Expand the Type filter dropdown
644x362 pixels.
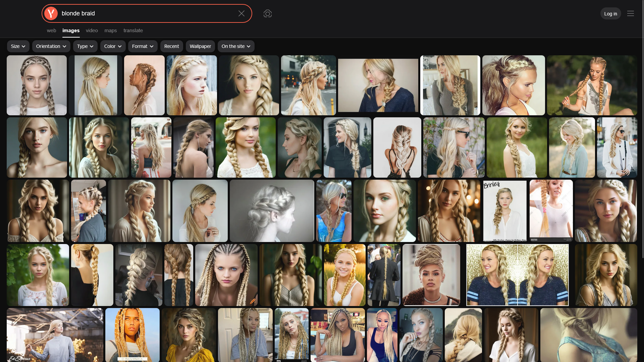point(85,46)
